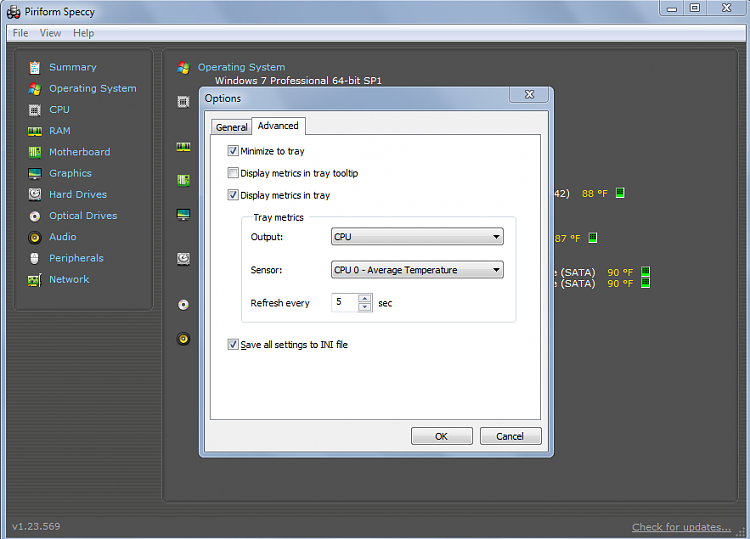The width and height of the screenshot is (750, 539).
Task: Increase the refresh interval with up arrow
Action: [x=364, y=298]
